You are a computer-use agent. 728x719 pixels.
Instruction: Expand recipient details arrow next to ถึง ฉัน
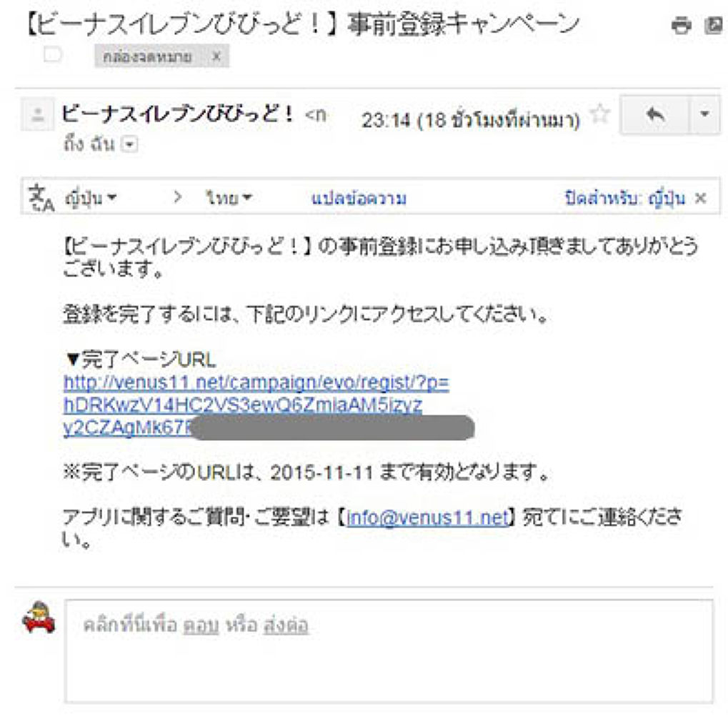tap(129, 144)
